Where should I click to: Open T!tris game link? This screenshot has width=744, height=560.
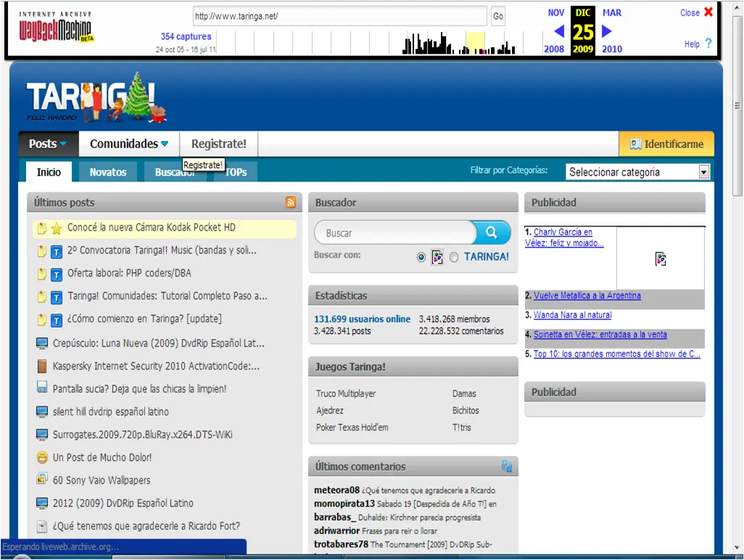(x=462, y=427)
